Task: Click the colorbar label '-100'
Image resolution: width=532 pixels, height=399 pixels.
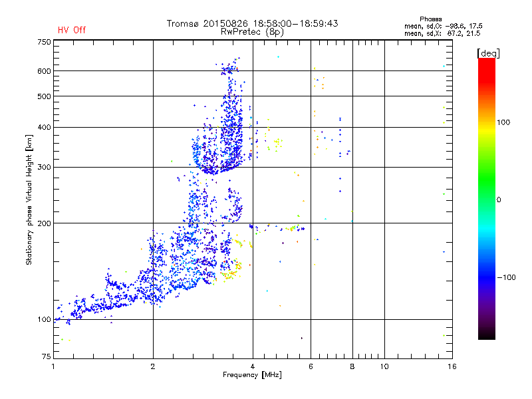Action: pos(506,277)
